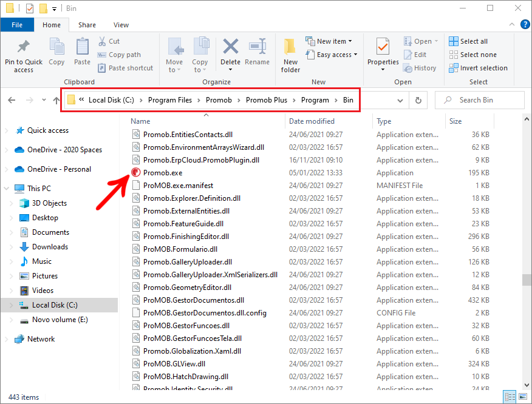Viewport: 532px width, 404px height.
Task: Click the vertical scrollbar thumb in file list
Action: (527, 280)
